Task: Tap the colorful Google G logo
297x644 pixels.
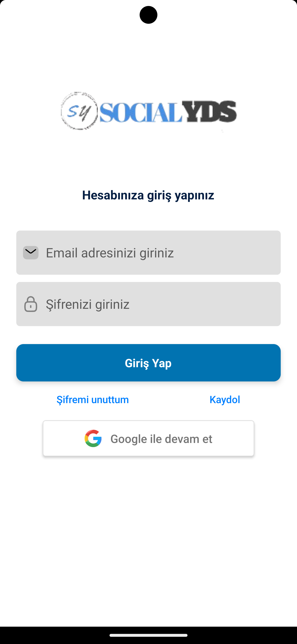Action: (x=93, y=438)
